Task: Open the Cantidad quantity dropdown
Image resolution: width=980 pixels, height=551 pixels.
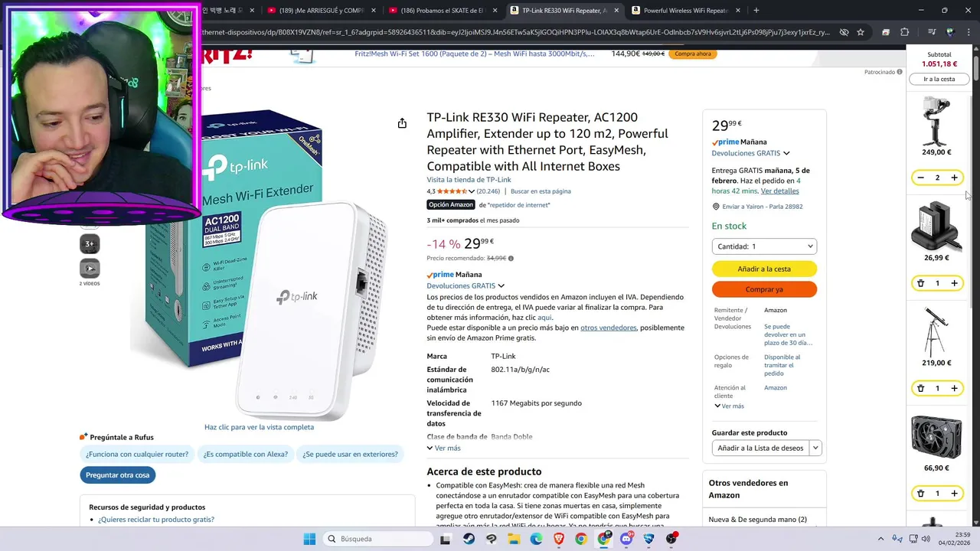Action: [x=764, y=246]
